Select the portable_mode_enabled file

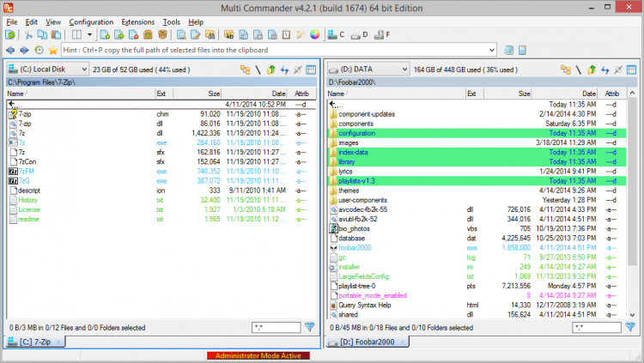477,295
